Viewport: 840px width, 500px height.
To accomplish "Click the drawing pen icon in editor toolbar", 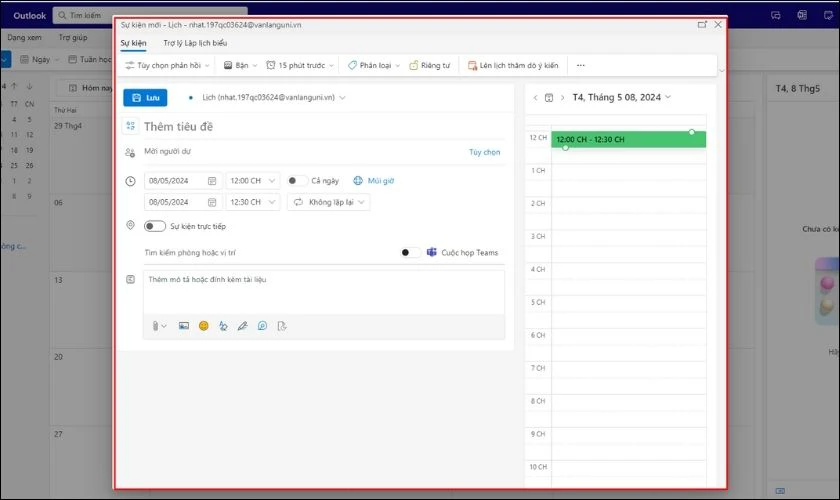I will tap(243, 326).
